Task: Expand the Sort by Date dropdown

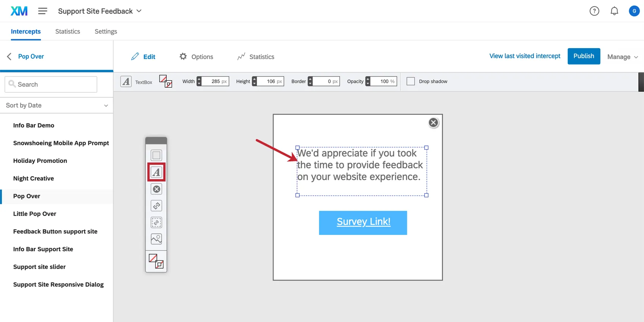Action: tap(56, 105)
